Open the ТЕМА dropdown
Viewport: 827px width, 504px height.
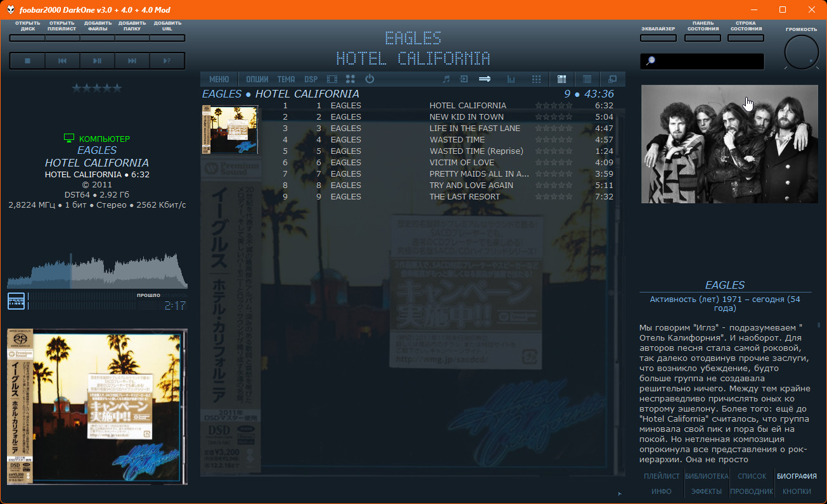pos(286,79)
